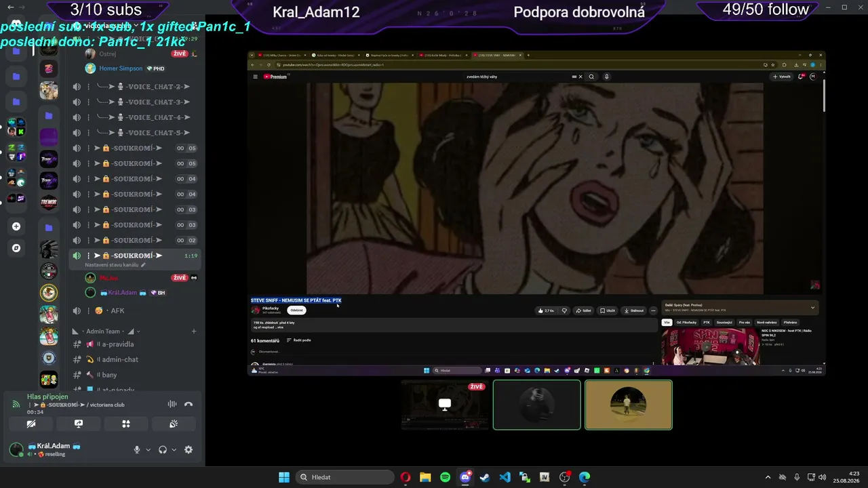Screen dimensions: 868x488
Task: Click the Král.Adam avatar in the user panel
Action: click(x=16, y=449)
